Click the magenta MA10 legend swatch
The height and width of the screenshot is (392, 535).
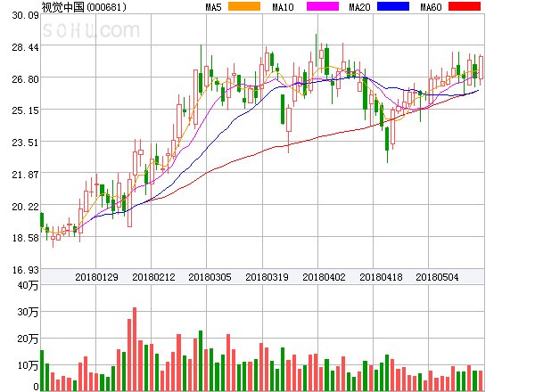click(323, 6)
